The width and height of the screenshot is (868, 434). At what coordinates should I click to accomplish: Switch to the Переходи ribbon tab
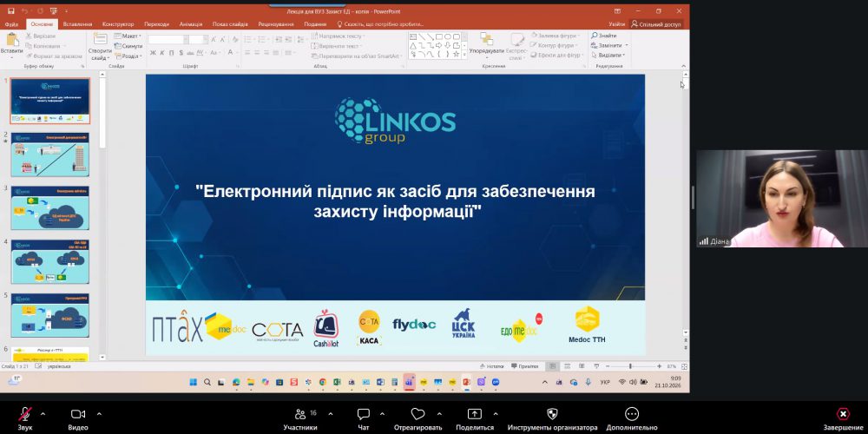[x=156, y=24]
